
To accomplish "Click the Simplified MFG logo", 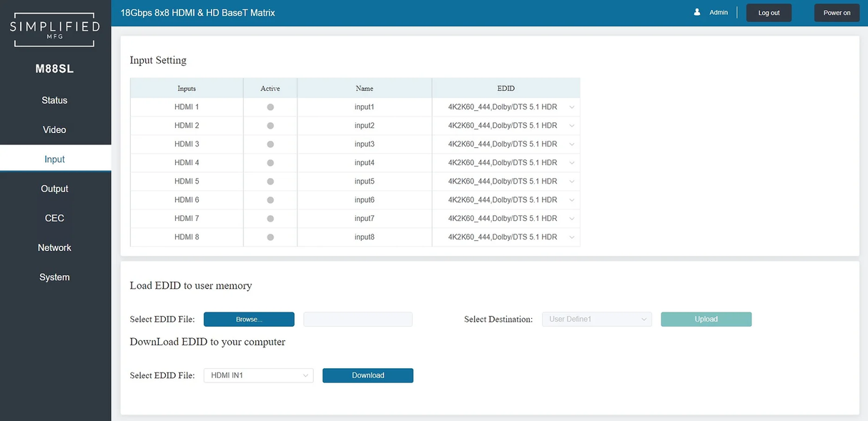I will (x=55, y=29).
